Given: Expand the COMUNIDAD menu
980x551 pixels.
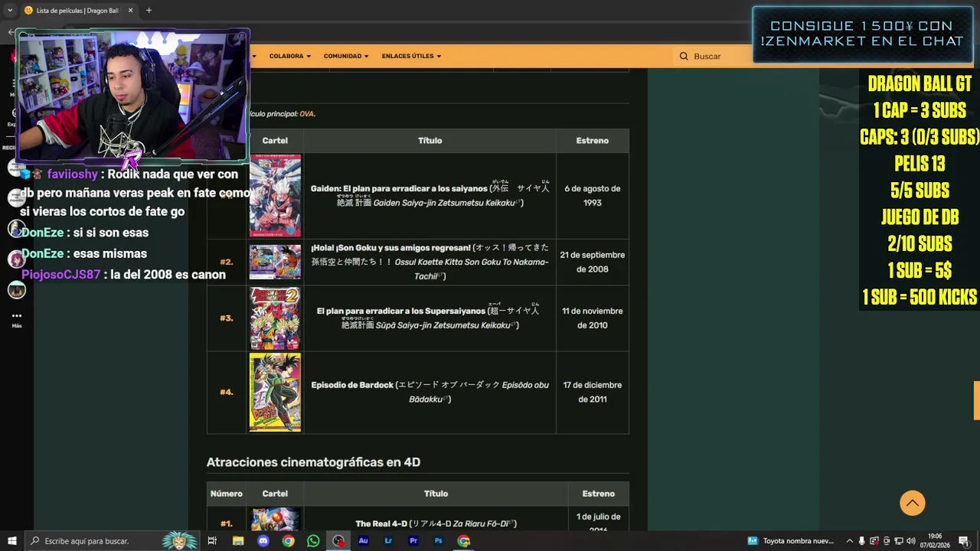Looking at the screenshot, I should click(x=346, y=56).
